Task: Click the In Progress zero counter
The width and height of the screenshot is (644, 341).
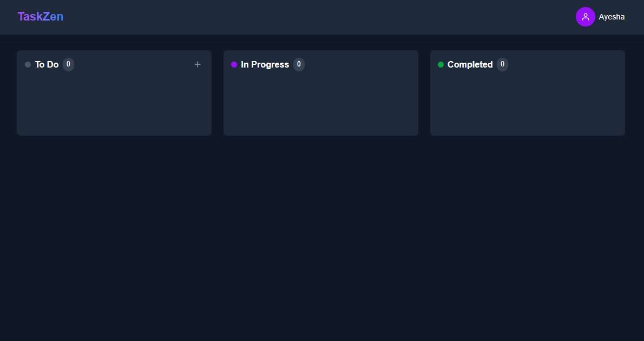Action: (299, 64)
